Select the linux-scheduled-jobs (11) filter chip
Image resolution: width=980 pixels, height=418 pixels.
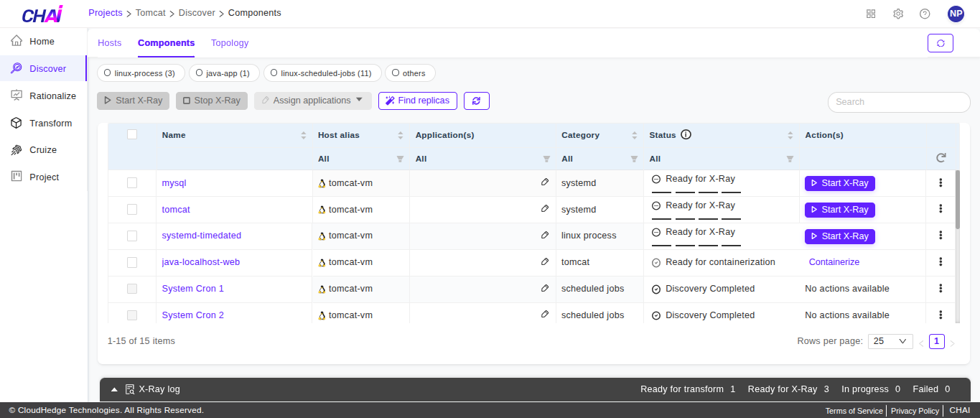point(322,73)
